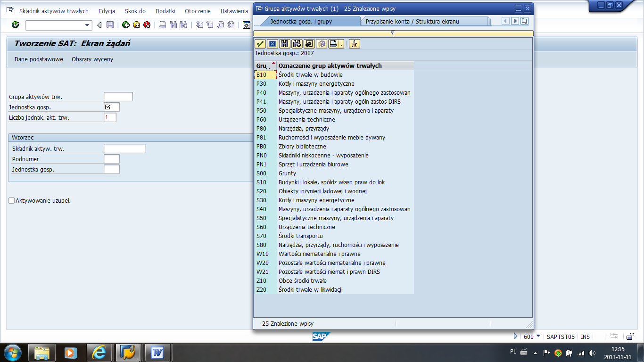Image resolution: width=644 pixels, height=362 pixels.
Task: Select row Z20 Środki trwałe w likwidacji
Action: click(x=334, y=289)
